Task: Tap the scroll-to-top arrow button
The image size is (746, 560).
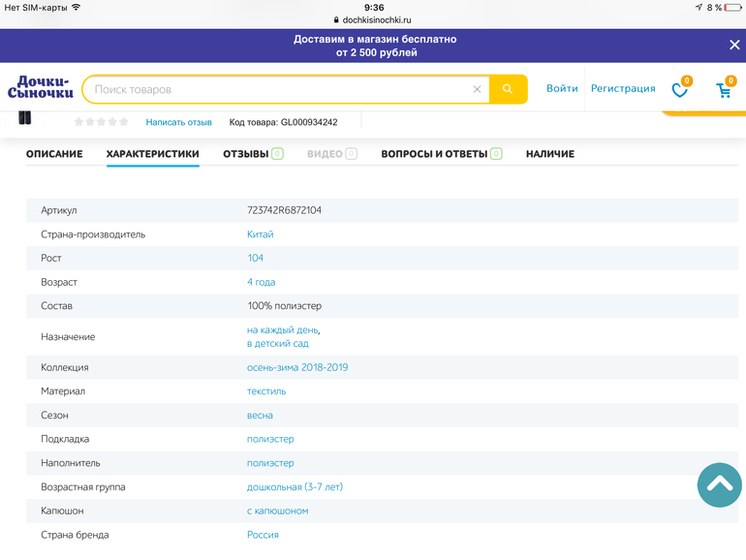Action: point(719,484)
